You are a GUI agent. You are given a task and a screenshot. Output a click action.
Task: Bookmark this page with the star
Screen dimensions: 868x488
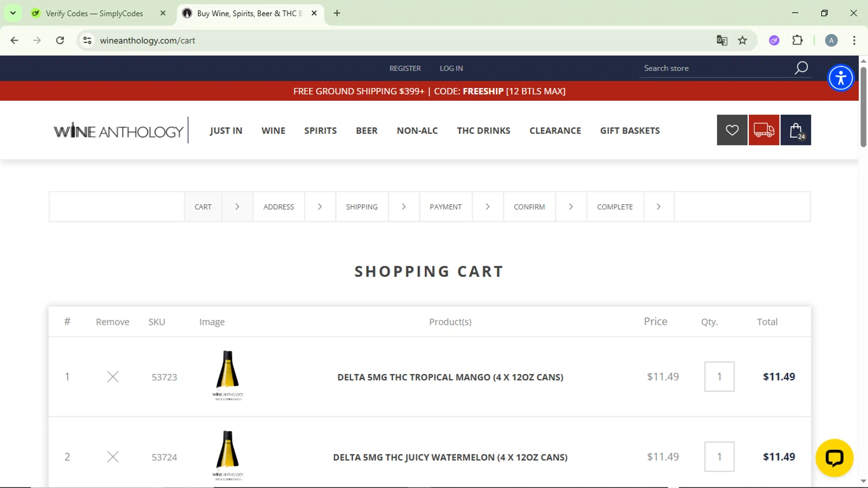coord(742,41)
